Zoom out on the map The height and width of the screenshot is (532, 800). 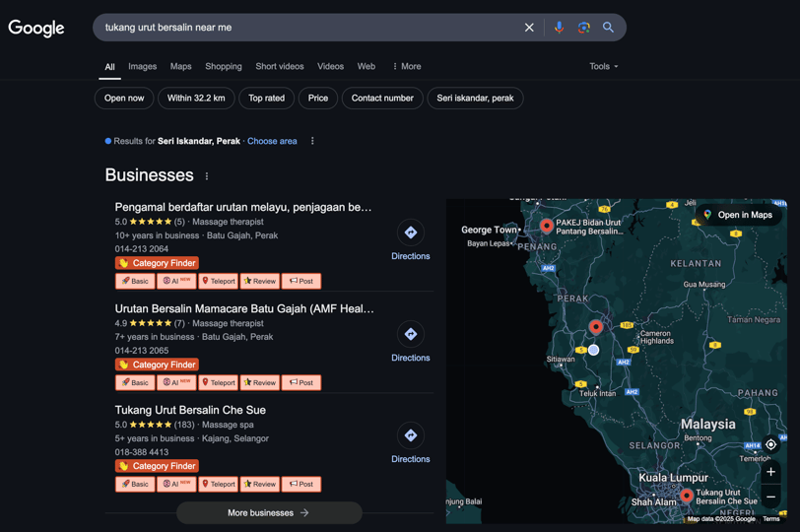point(770,497)
